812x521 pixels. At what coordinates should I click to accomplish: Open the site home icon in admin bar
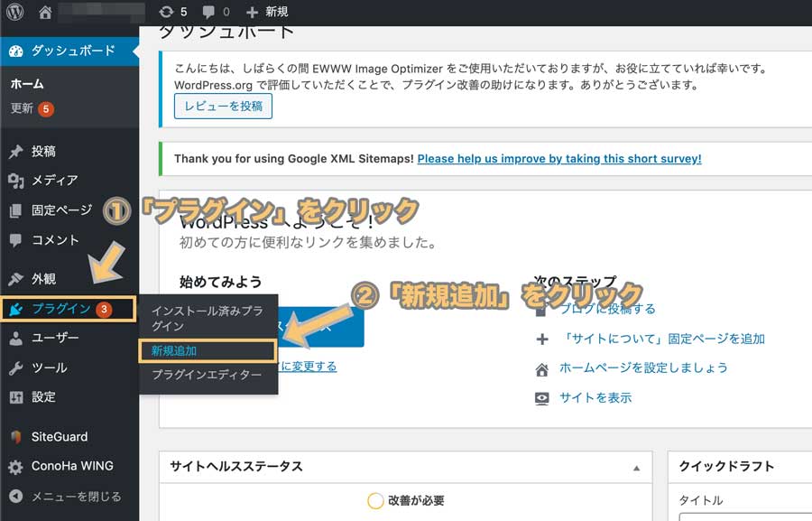point(46,12)
